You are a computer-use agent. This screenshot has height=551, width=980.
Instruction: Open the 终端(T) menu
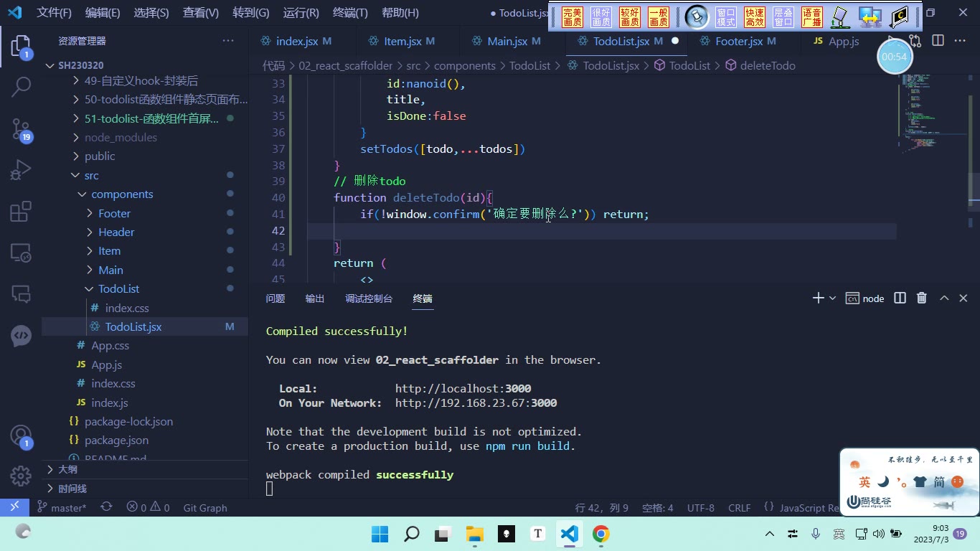[x=350, y=13]
